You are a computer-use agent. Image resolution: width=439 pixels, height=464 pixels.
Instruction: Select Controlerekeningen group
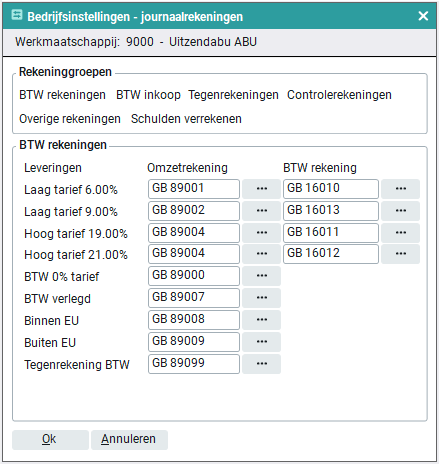[339, 95]
